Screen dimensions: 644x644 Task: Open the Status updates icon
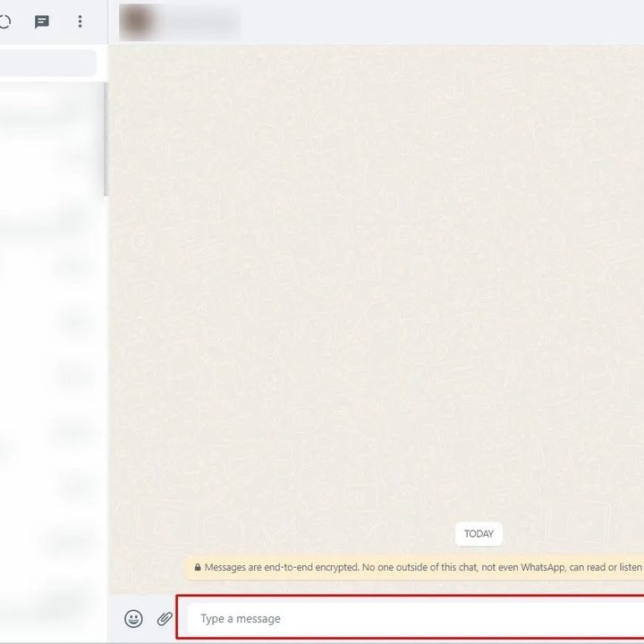pyautogui.click(x=4, y=21)
